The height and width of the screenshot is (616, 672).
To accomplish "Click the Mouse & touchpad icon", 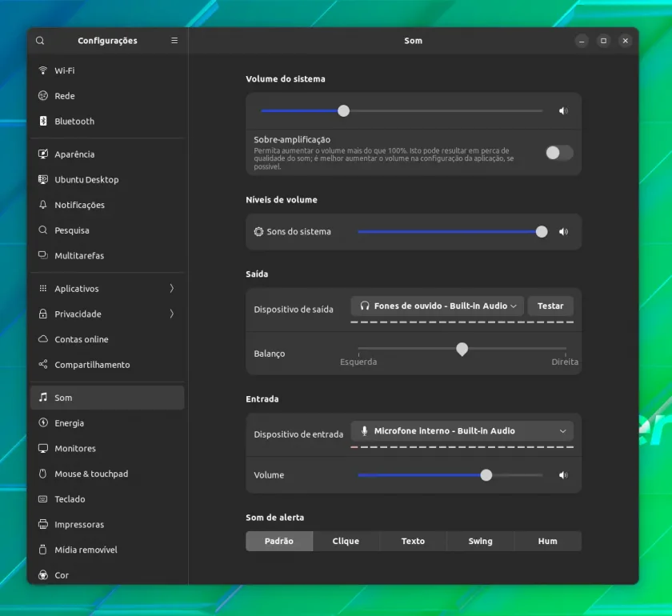I will pyautogui.click(x=43, y=474).
